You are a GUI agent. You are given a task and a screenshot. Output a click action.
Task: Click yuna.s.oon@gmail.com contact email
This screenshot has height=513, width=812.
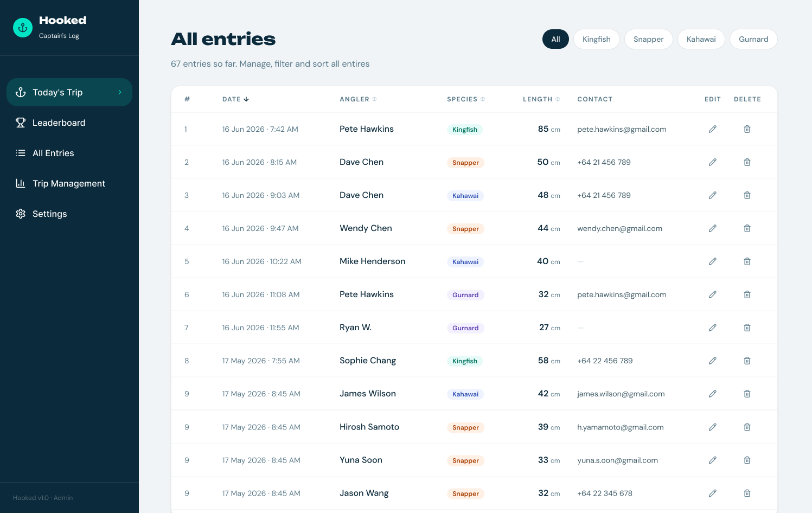click(617, 460)
